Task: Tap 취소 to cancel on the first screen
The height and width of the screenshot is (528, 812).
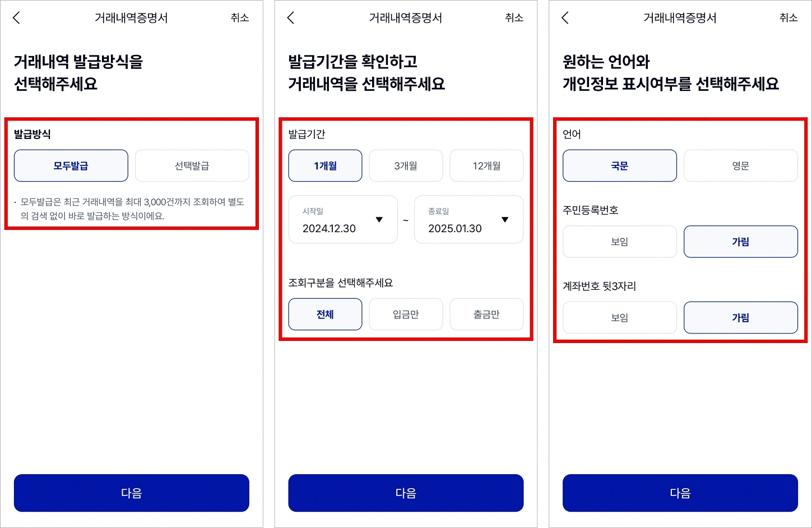Action: tap(240, 17)
